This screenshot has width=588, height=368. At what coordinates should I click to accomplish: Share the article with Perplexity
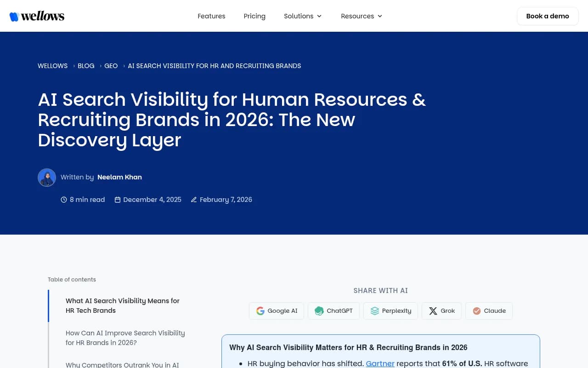[x=390, y=311]
